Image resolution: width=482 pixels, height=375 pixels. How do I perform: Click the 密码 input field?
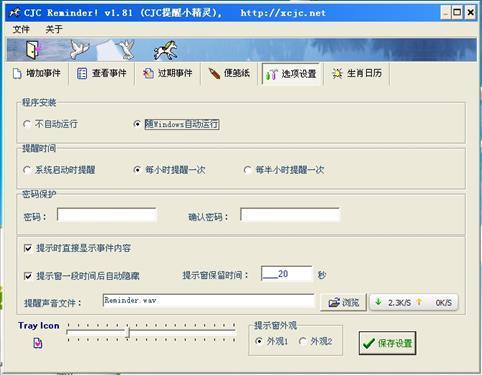pos(107,215)
